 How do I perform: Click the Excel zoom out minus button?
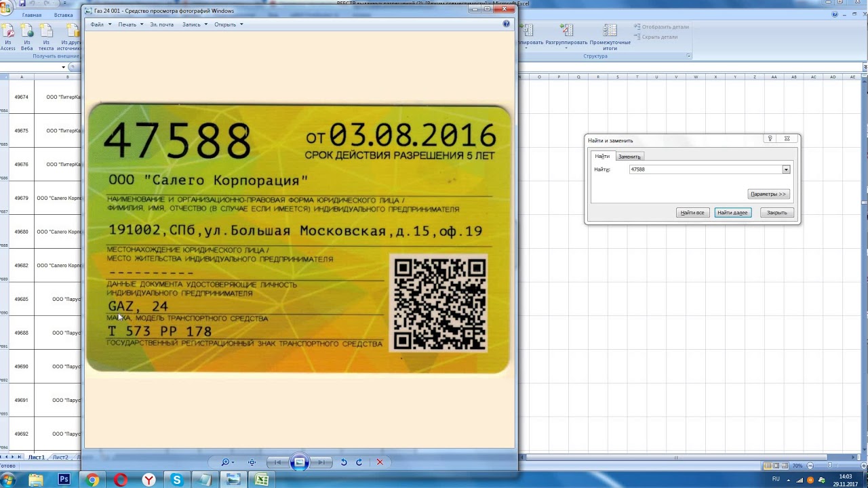coord(810,466)
